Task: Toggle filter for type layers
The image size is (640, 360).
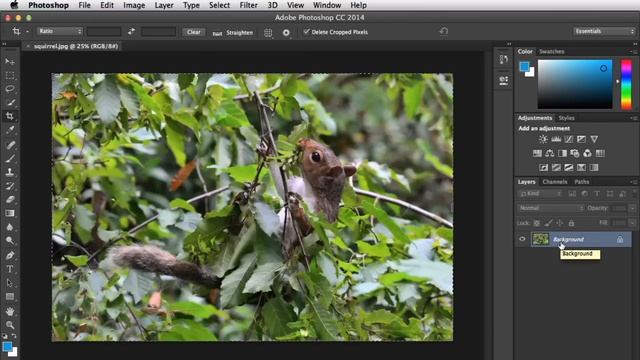Action: click(597, 194)
